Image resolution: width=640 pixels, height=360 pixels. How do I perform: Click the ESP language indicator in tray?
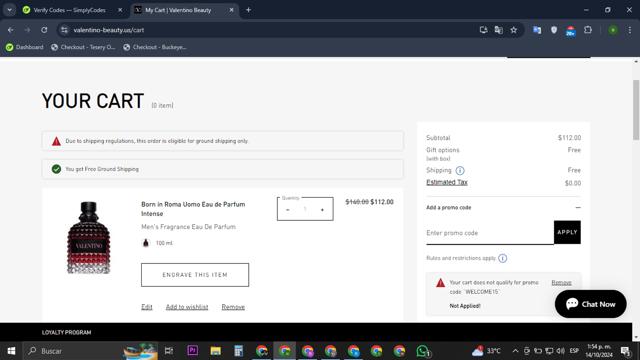574,351
